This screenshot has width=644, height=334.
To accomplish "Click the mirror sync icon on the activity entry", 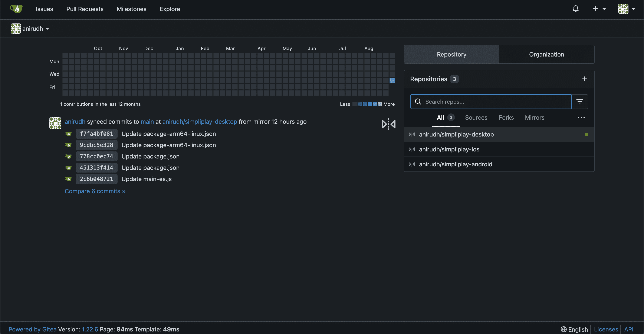I will coord(388,124).
